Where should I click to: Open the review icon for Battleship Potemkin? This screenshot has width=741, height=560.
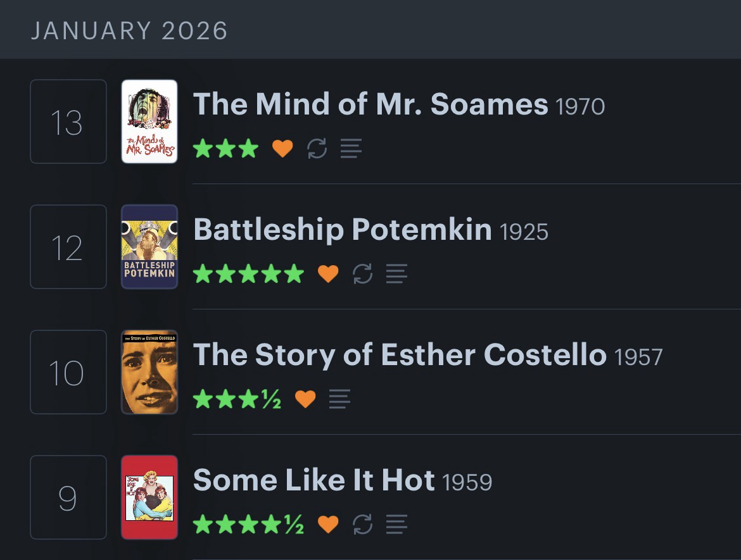pyautogui.click(x=396, y=274)
